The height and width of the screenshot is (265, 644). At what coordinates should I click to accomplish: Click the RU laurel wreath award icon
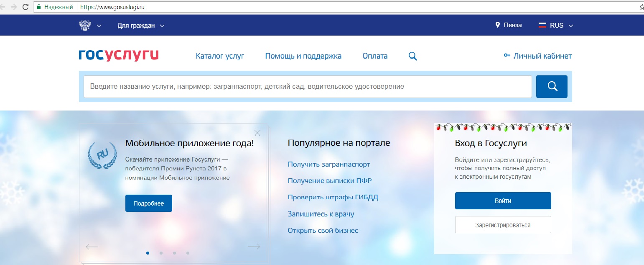[102, 155]
